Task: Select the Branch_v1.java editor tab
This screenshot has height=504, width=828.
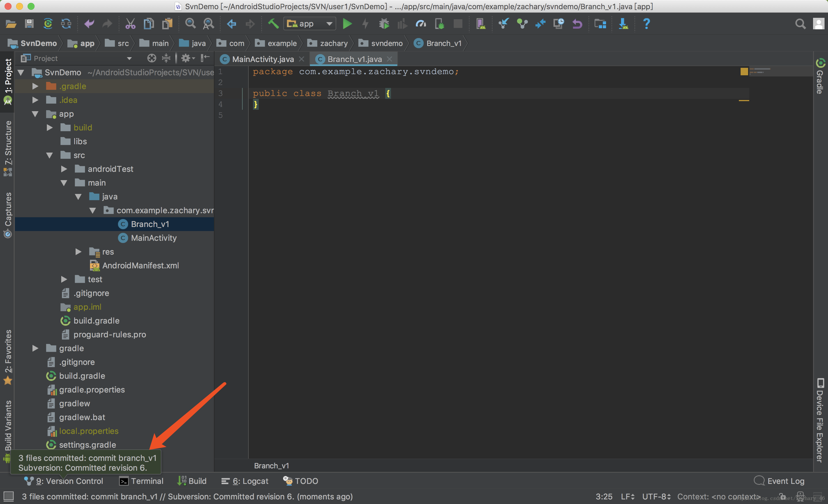Action: tap(354, 59)
